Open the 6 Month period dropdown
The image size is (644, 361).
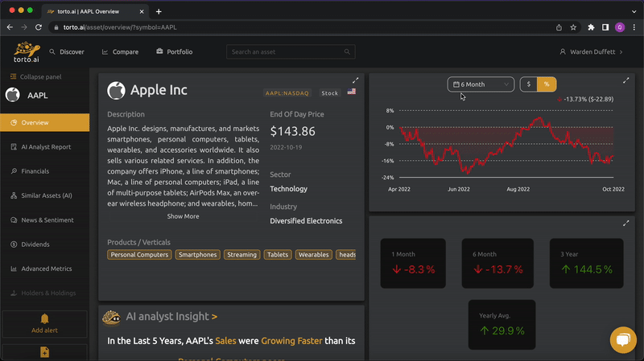(481, 84)
